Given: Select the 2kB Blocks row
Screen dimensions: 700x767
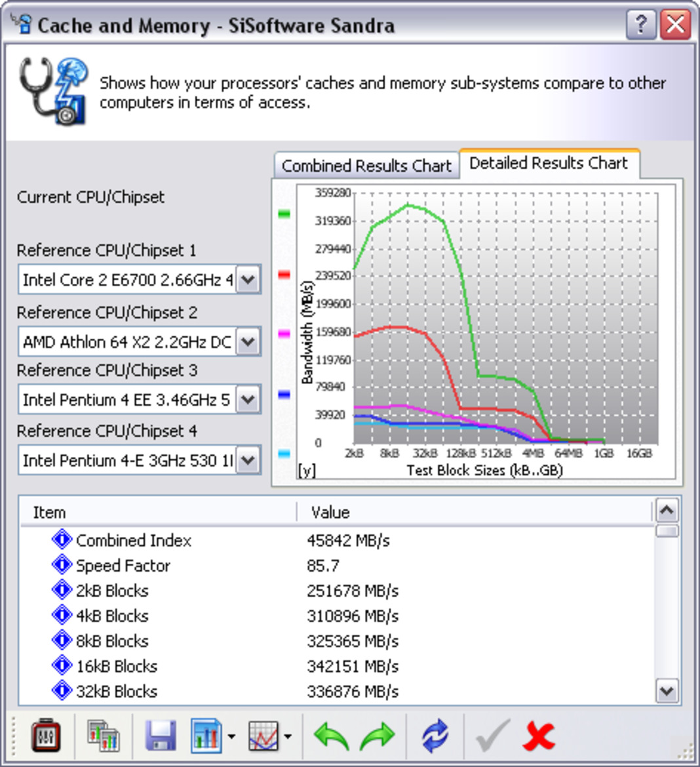Looking at the screenshot, I should [336, 591].
